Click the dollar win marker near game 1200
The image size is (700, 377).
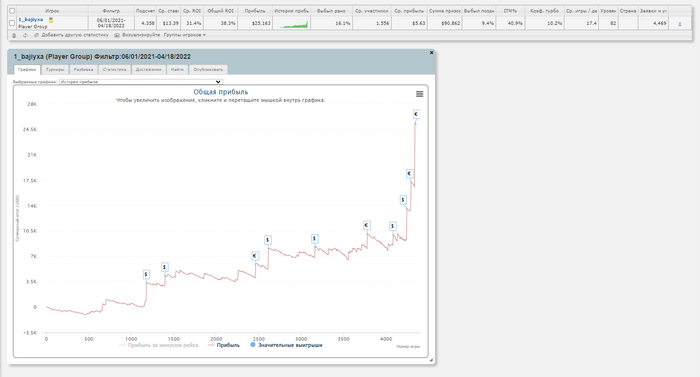(146, 275)
